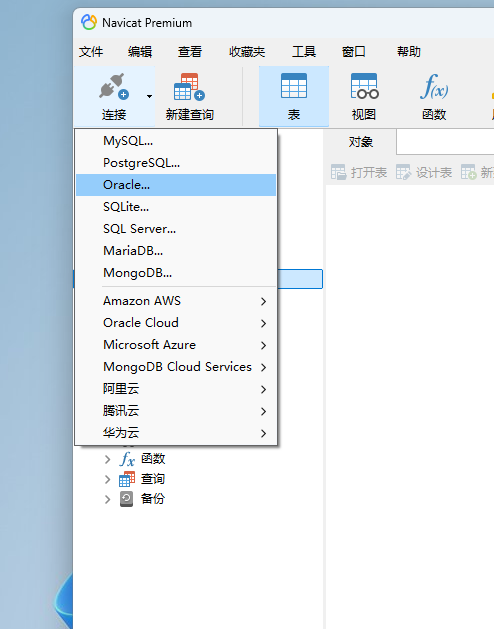Screen dimensions: 494x629
Task: Switch to the Objects tab
Action: click(360, 142)
